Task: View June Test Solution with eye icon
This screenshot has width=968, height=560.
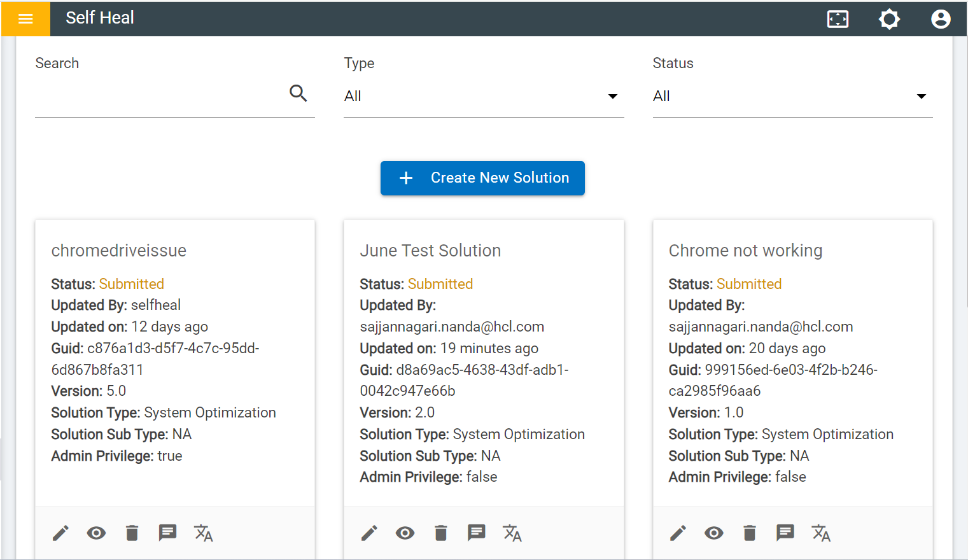Action: 405,533
